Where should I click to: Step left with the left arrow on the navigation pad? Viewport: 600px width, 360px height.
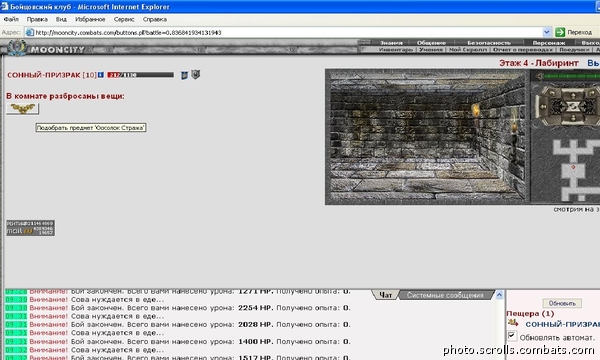[543, 107]
